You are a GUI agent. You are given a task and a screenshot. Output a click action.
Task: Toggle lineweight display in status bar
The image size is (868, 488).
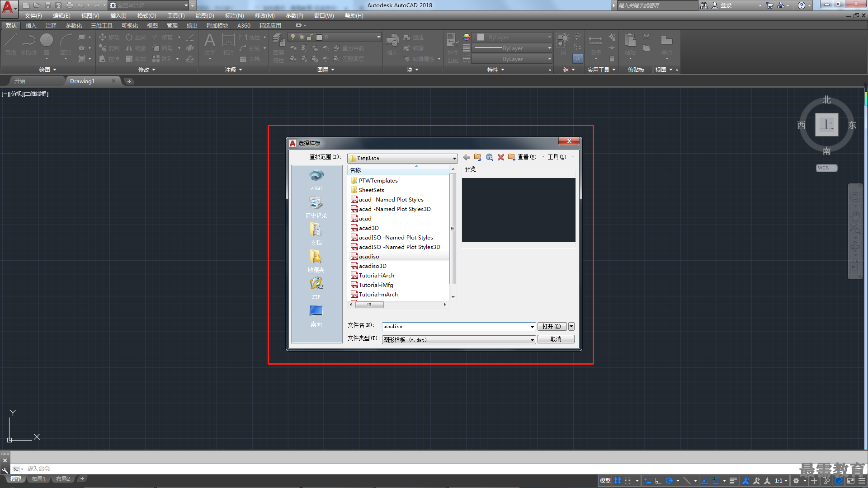click(733, 481)
